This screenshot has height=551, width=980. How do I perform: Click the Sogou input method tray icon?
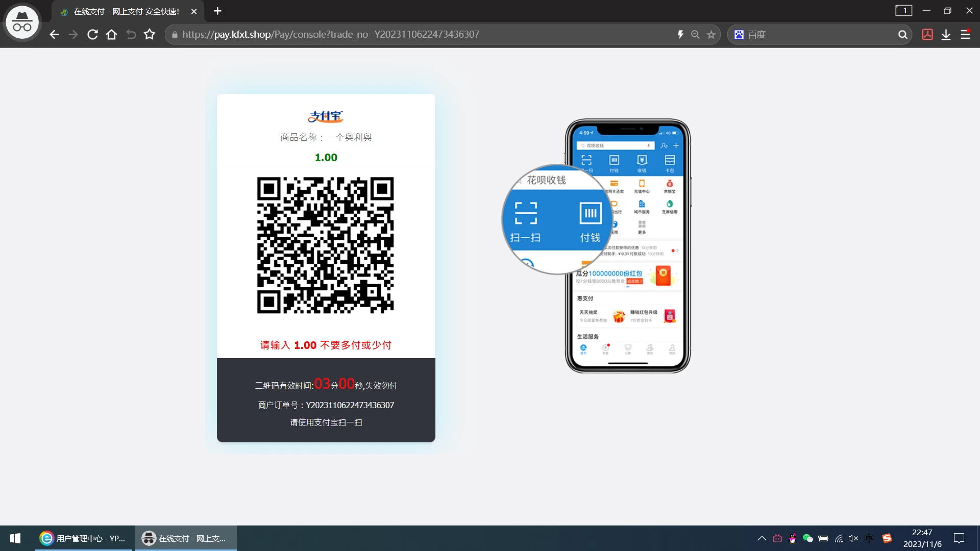887,538
